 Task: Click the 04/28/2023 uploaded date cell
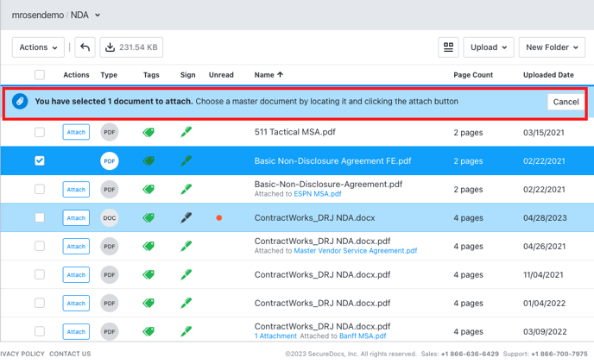[x=545, y=218]
